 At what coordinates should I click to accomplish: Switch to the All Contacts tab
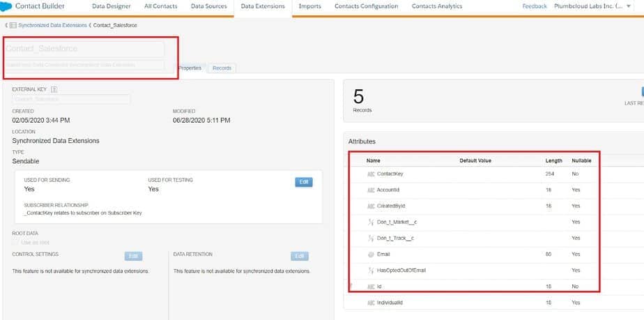point(160,6)
